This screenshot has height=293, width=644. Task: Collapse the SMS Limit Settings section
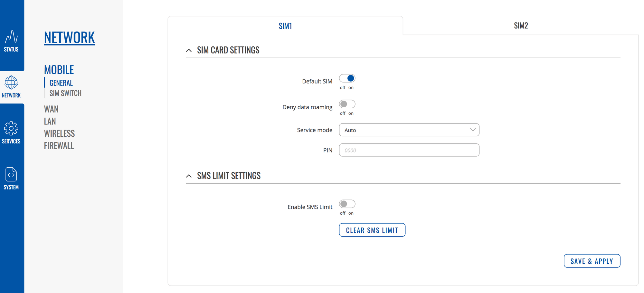(189, 176)
